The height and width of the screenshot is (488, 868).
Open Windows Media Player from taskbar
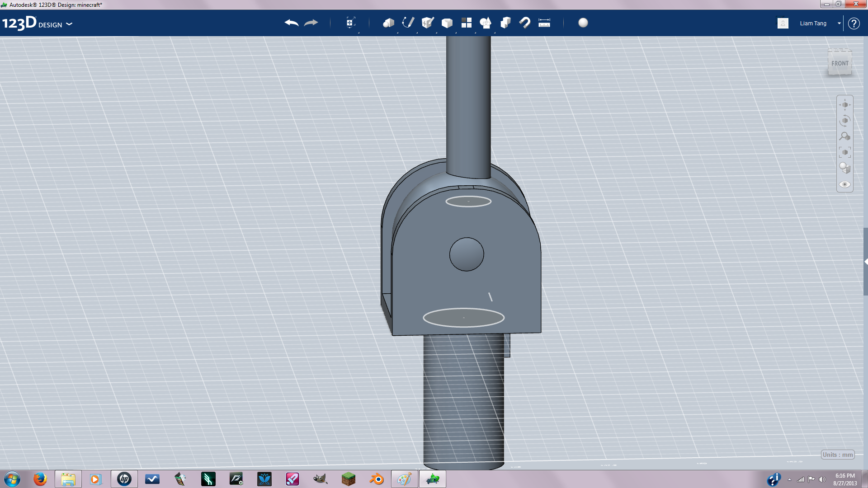pyautogui.click(x=95, y=479)
